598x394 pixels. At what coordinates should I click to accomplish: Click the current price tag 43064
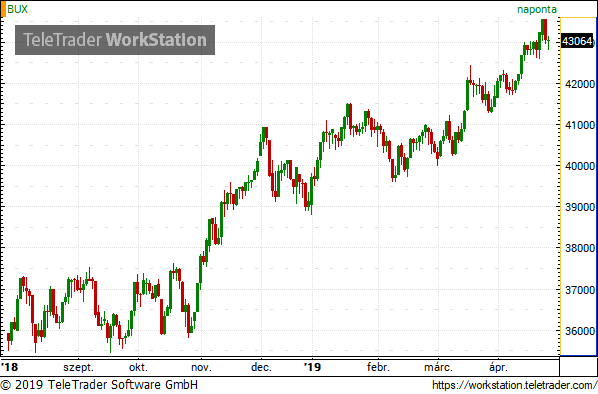coord(577,41)
